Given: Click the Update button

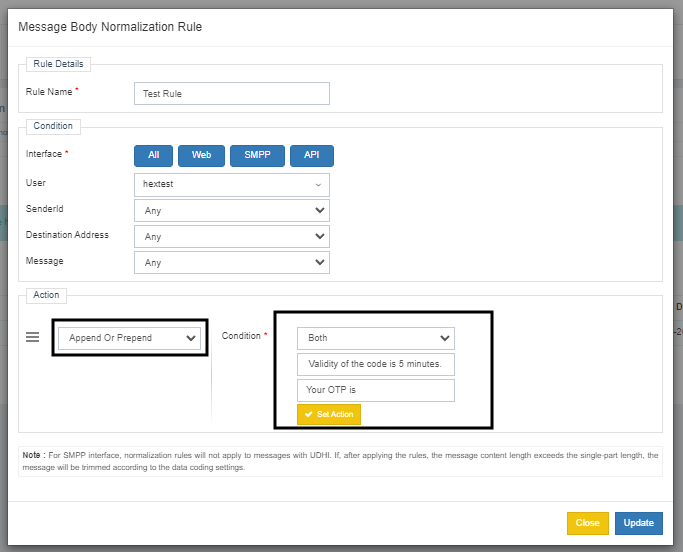Looking at the screenshot, I should [638, 523].
